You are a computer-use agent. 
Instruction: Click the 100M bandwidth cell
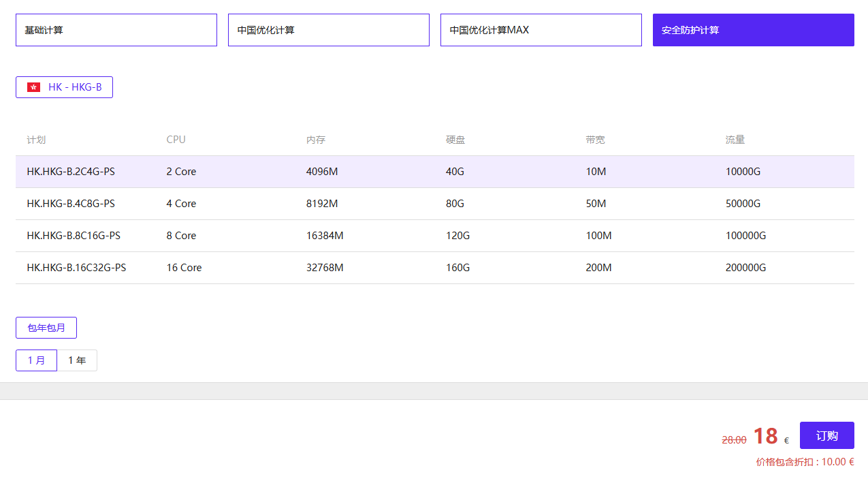coord(598,236)
